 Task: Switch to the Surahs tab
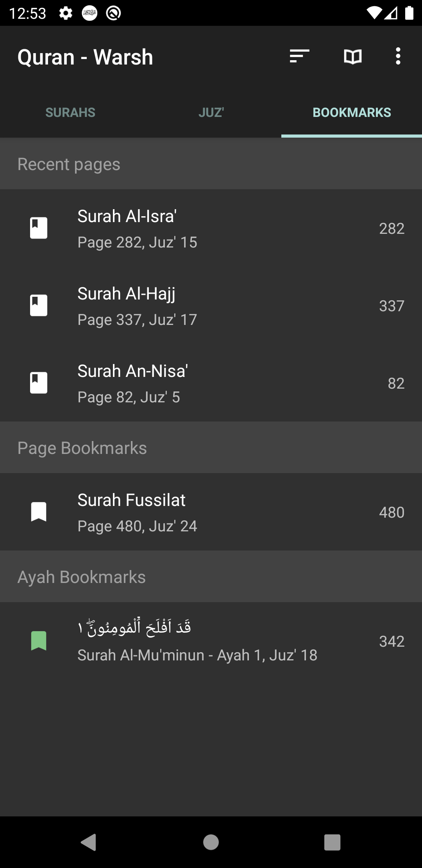[70, 113]
